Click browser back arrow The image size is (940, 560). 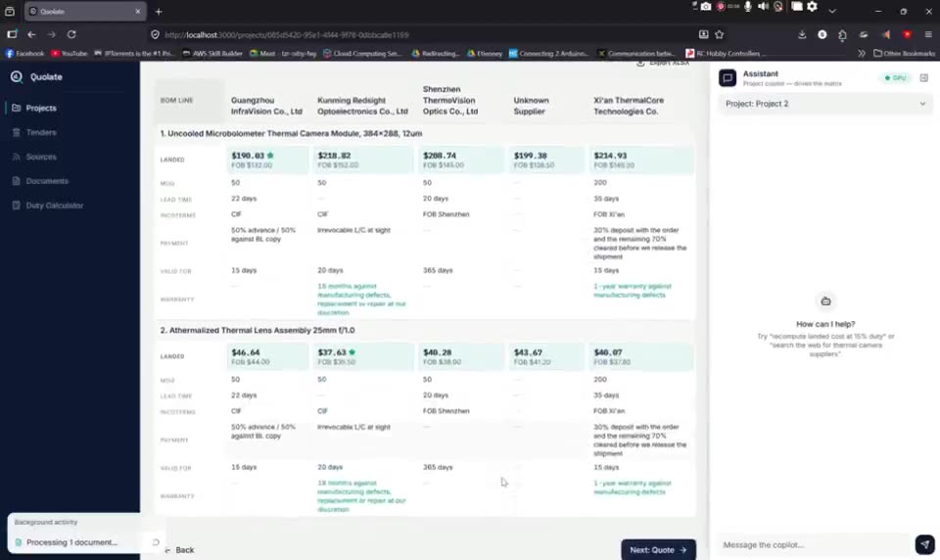tap(31, 35)
